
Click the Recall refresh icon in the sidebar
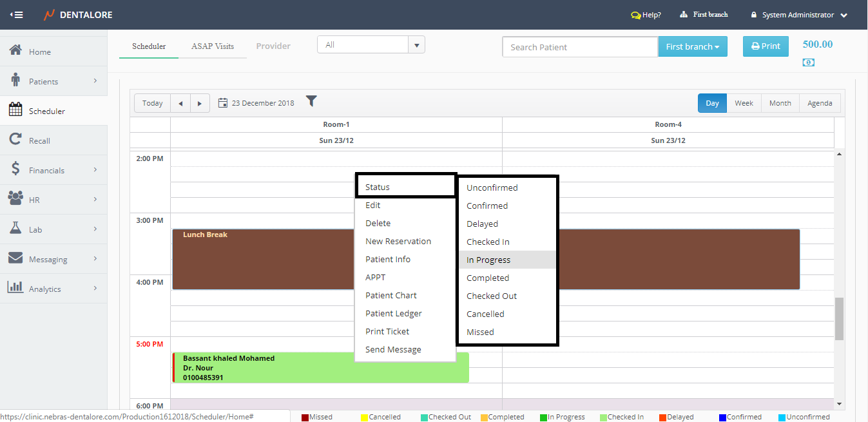coord(15,140)
